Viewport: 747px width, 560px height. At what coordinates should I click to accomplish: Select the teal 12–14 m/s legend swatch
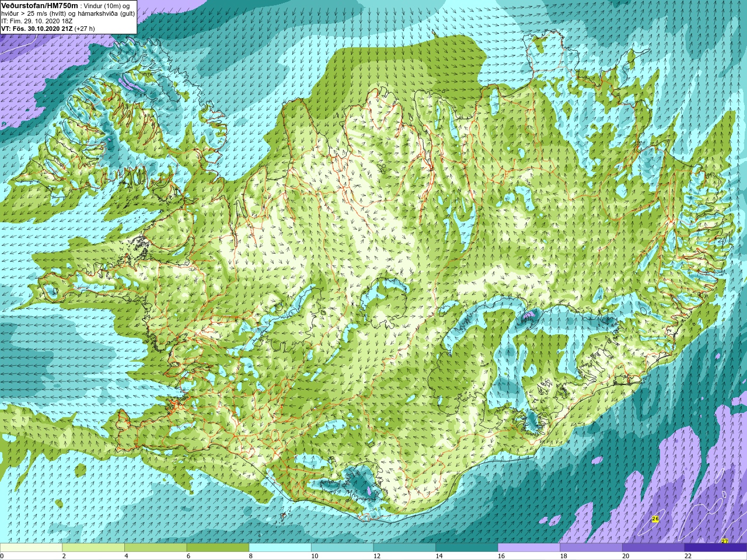coord(404,548)
